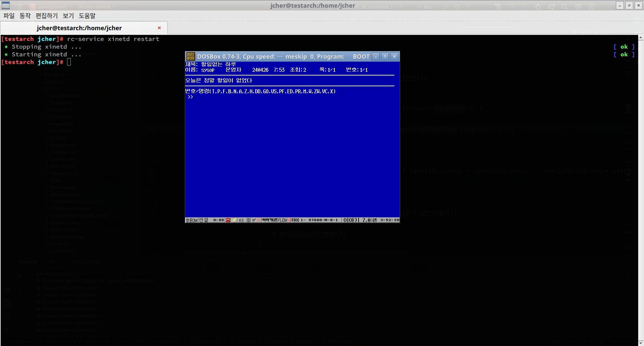
Task: Click the 연결 connection status
Action: pos(204,220)
